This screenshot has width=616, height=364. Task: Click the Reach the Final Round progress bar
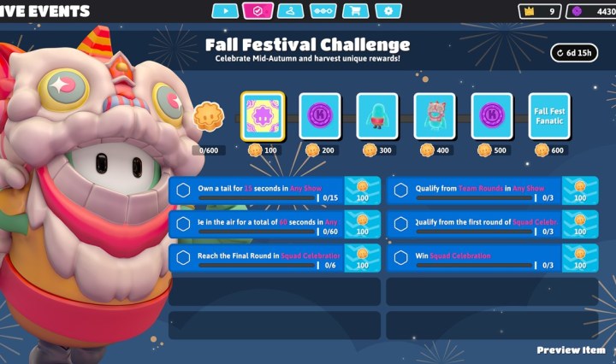[x=257, y=266]
